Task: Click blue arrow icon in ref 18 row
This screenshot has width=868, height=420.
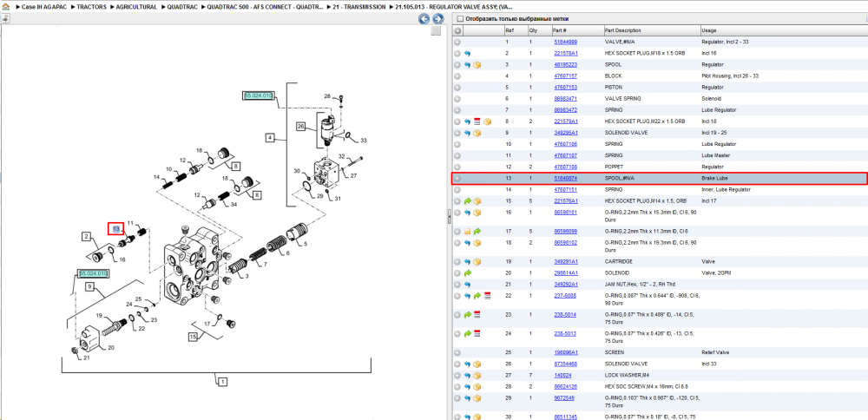Action: click(467, 242)
